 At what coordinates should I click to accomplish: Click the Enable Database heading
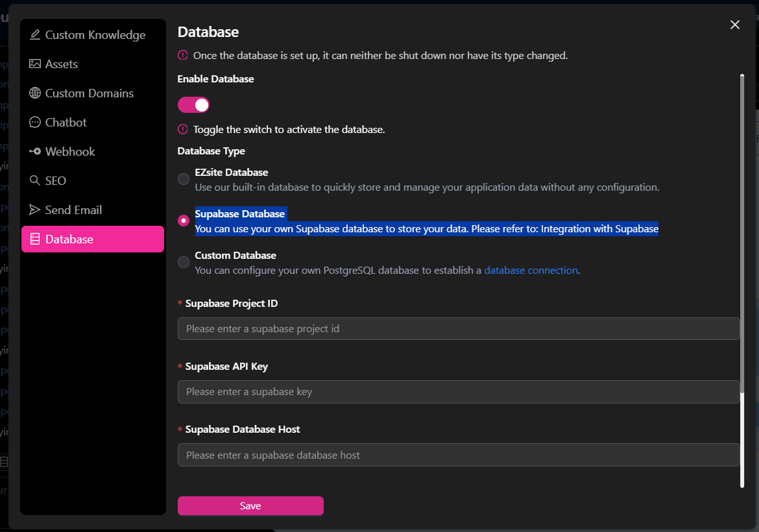coord(215,79)
